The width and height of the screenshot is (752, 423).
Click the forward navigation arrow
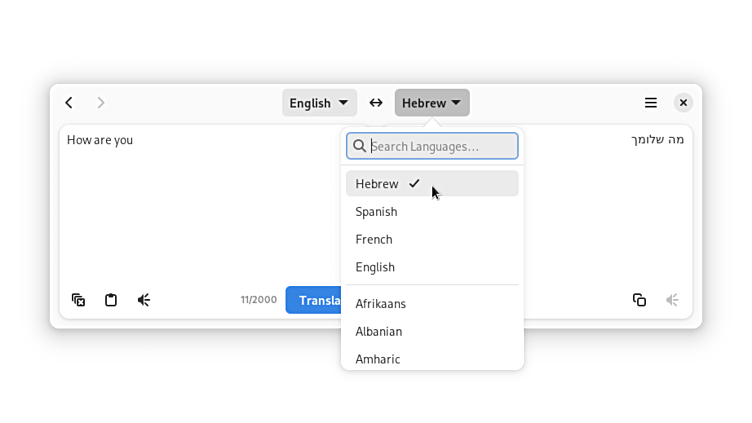tap(101, 103)
